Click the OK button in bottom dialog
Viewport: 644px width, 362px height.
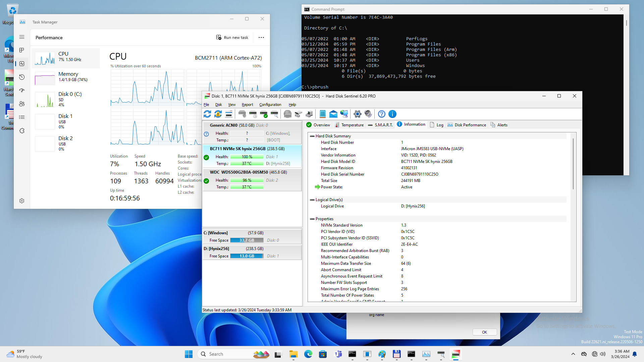[485, 332]
